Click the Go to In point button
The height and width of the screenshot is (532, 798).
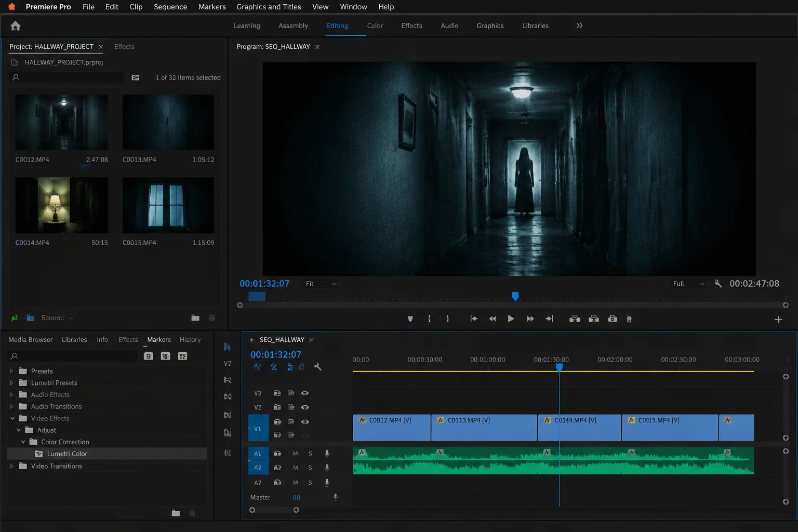(x=474, y=318)
